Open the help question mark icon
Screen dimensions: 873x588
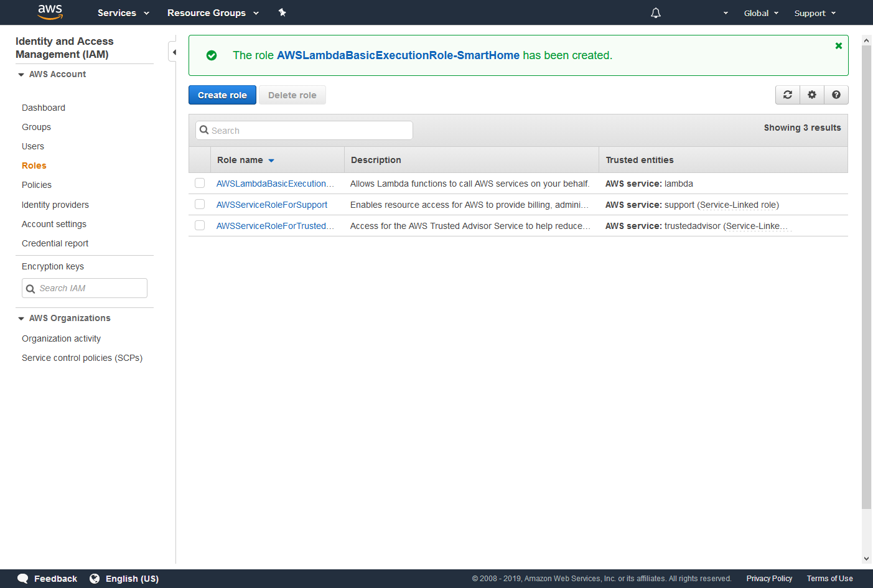(836, 95)
